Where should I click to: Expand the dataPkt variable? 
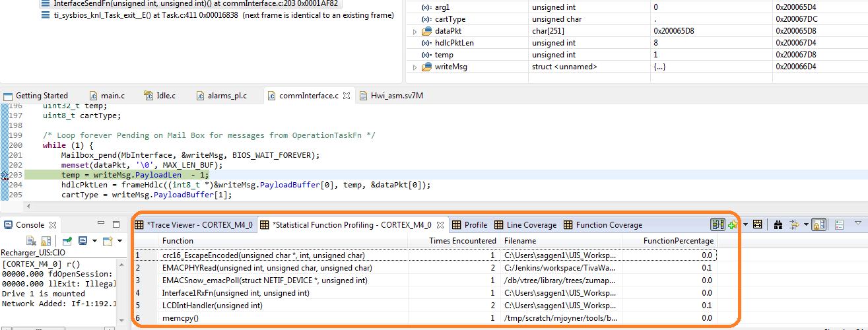pos(415,31)
